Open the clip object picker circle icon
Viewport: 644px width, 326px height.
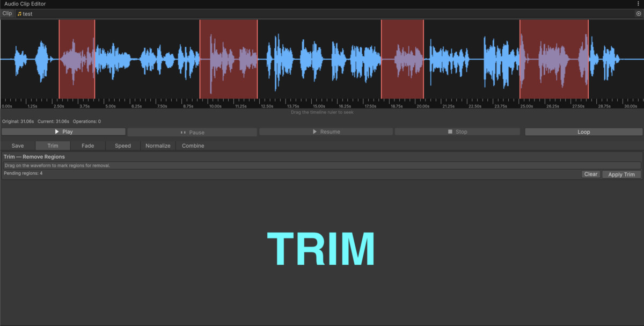click(638, 13)
